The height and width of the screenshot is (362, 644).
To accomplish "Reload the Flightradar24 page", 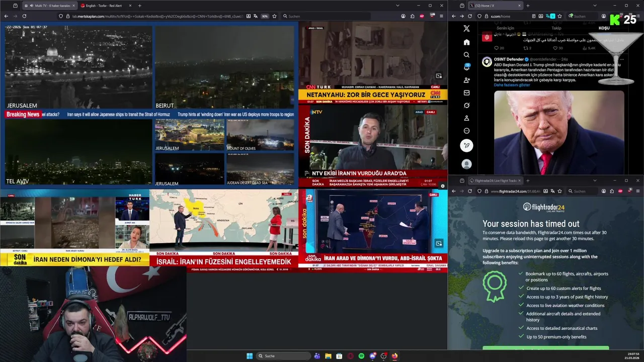I will coord(470,191).
